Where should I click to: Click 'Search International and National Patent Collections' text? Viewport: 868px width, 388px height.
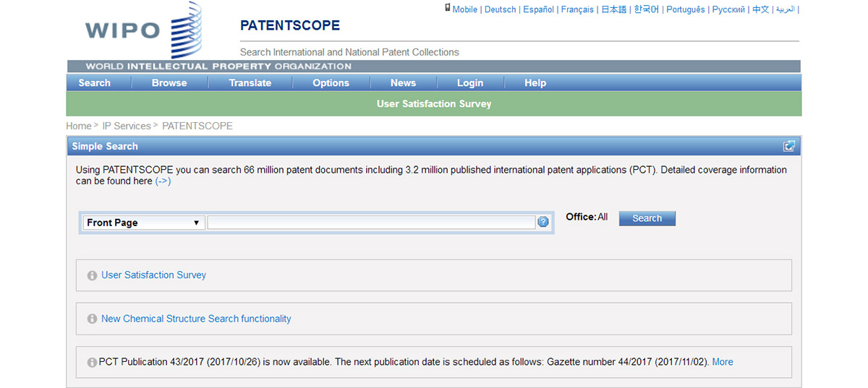(349, 52)
